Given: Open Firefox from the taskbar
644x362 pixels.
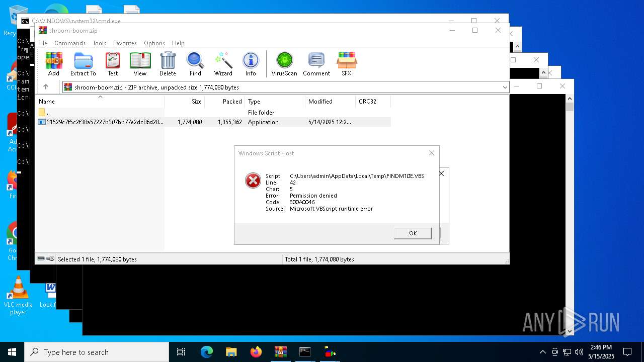Looking at the screenshot, I should click(256, 352).
